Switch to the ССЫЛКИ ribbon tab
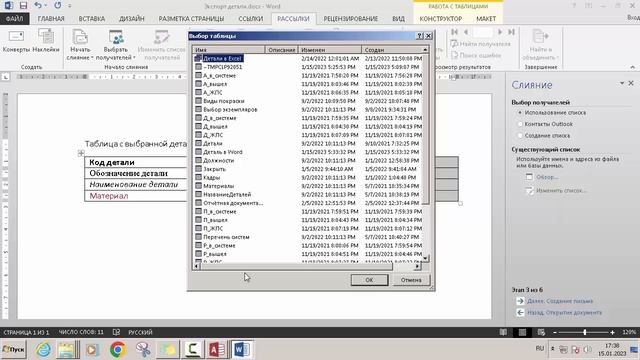This screenshot has width=640, height=360. (251, 19)
